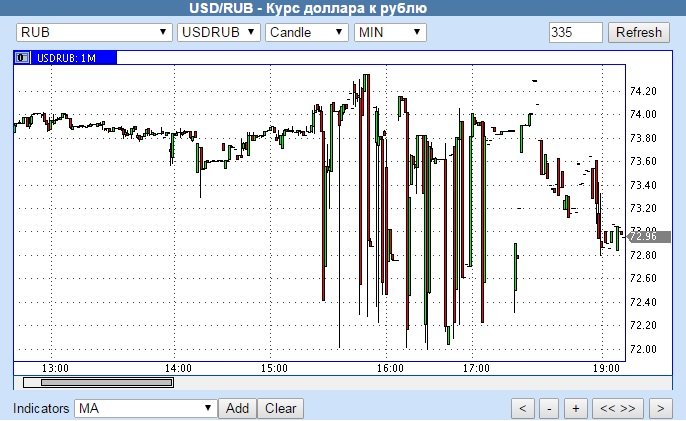
Task: Click the 16:00 time axis label
Action: [x=390, y=368]
